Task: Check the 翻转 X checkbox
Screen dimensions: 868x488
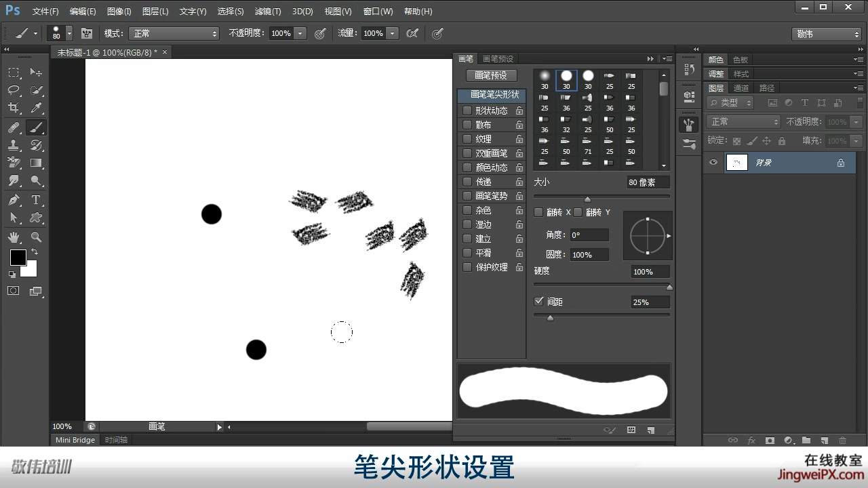Action: click(x=538, y=212)
